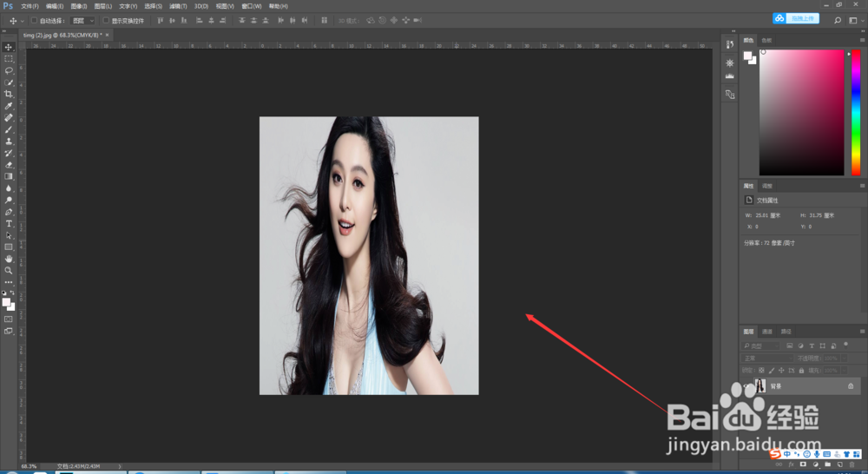868x474 pixels.
Task: Select the Lasso tool
Action: tap(9, 70)
